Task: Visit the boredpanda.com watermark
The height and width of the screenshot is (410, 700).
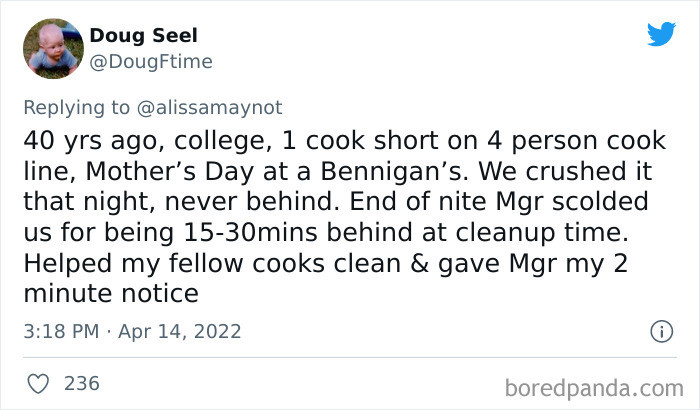Action: click(x=594, y=388)
